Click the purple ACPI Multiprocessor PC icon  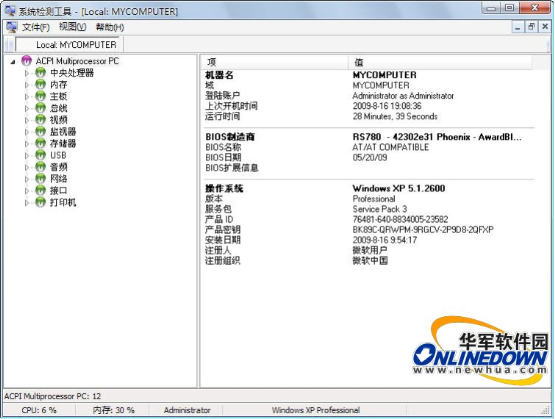coord(27,61)
